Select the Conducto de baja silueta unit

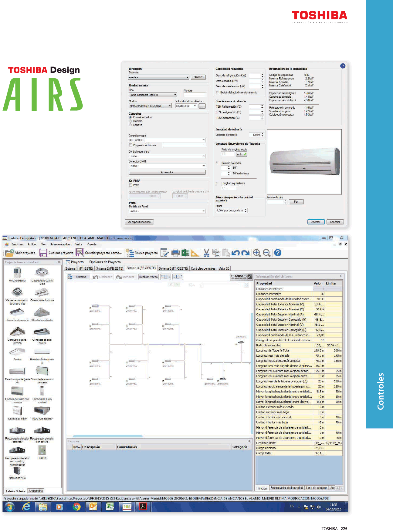(x=42, y=332)
